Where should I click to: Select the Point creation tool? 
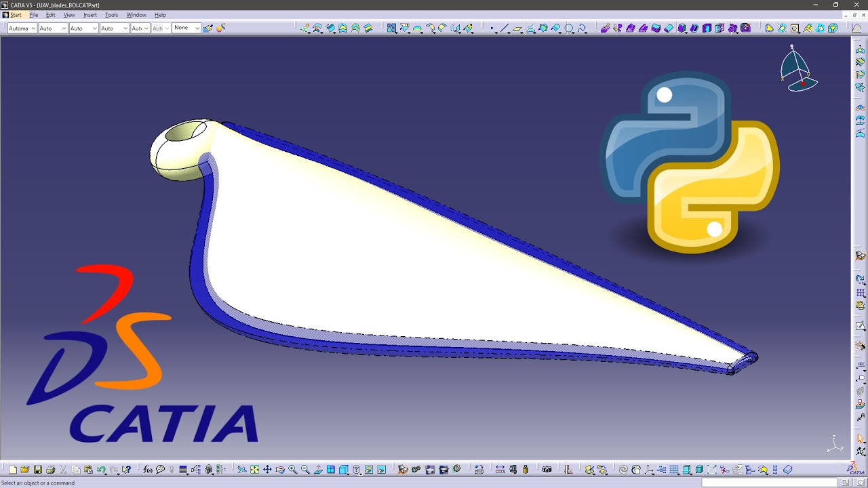(x=493, y=28)
